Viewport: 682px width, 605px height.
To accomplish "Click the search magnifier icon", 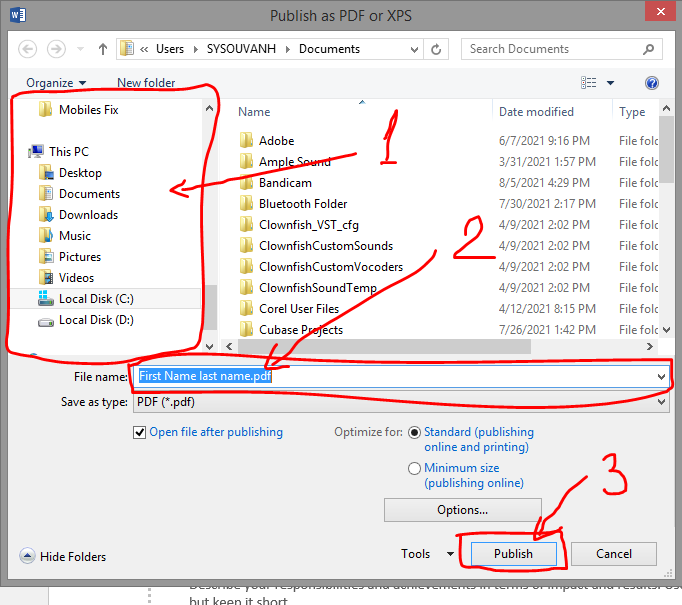I will coord(649,49).
